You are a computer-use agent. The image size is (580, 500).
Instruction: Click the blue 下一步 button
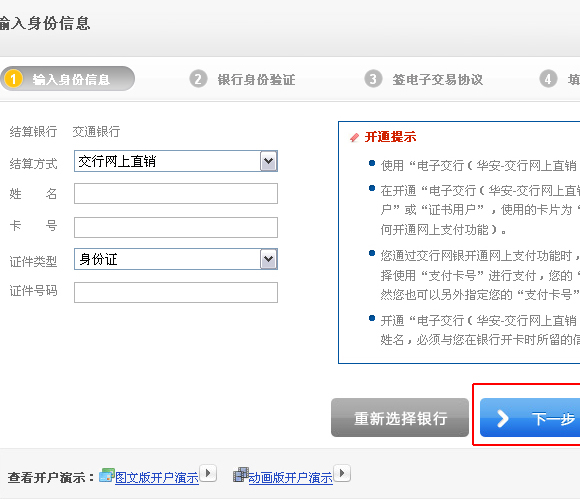[x=530, y=418]
